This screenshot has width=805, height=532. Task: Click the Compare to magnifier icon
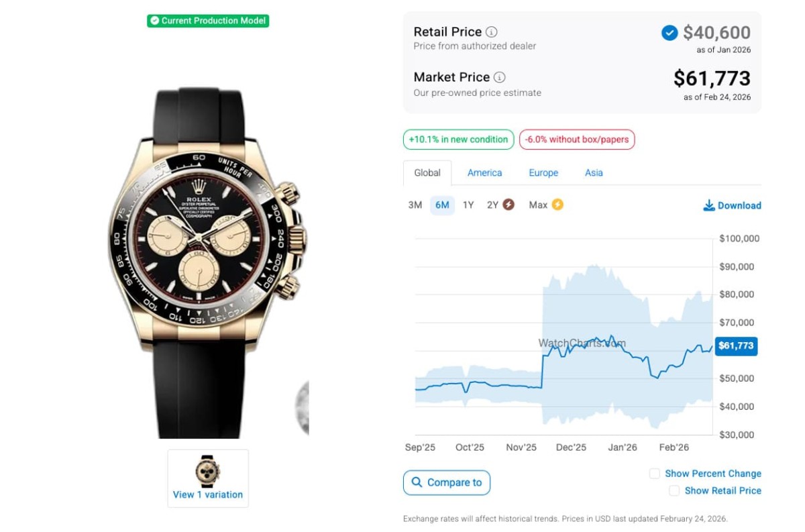(417, 482)
